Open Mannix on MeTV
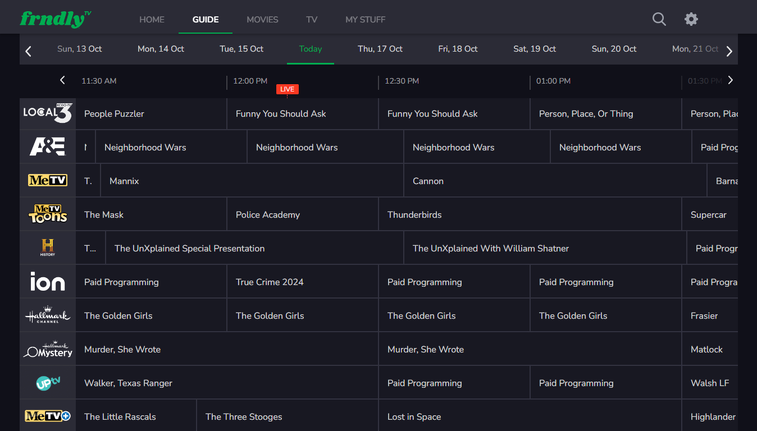Viewport: 757px width, 431px height. (252, 181)
